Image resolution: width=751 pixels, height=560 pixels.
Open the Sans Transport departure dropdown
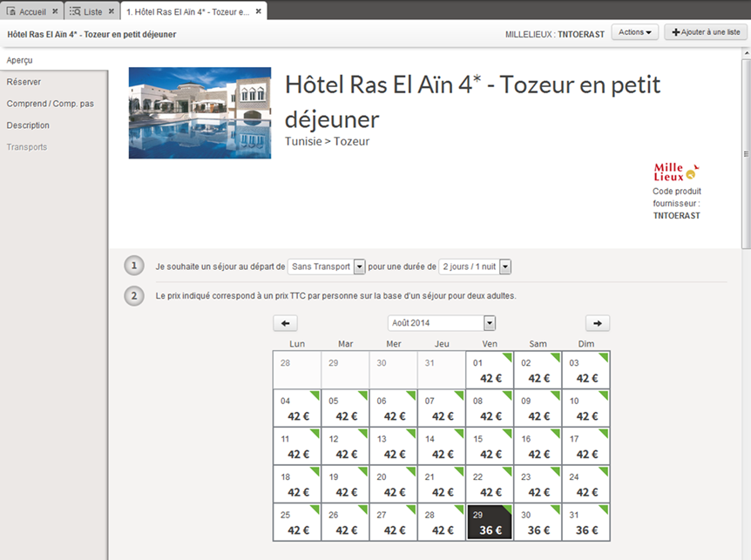coord(359,267)
